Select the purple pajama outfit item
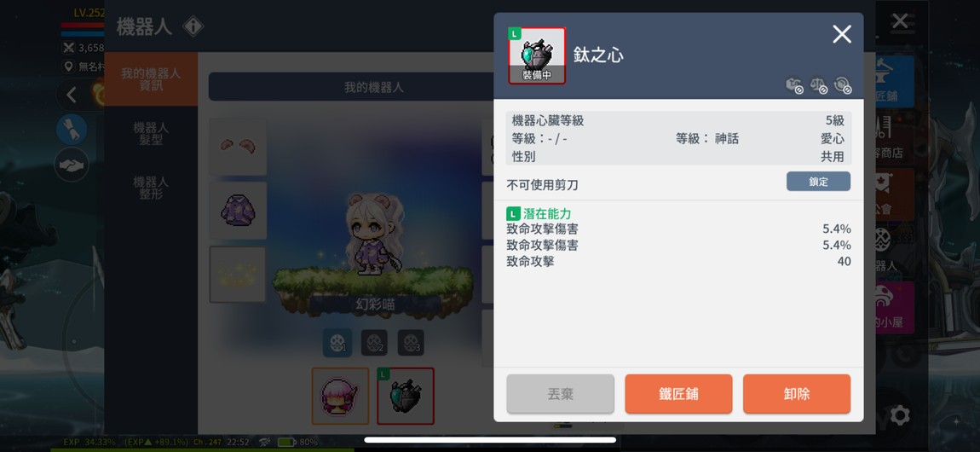 pos(238,211)
